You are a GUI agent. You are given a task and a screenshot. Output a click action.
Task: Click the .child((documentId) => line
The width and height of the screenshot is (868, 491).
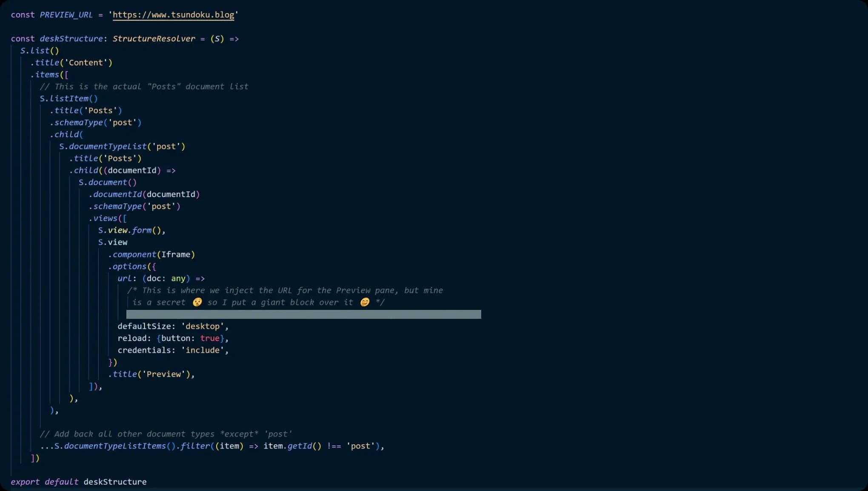122,170
